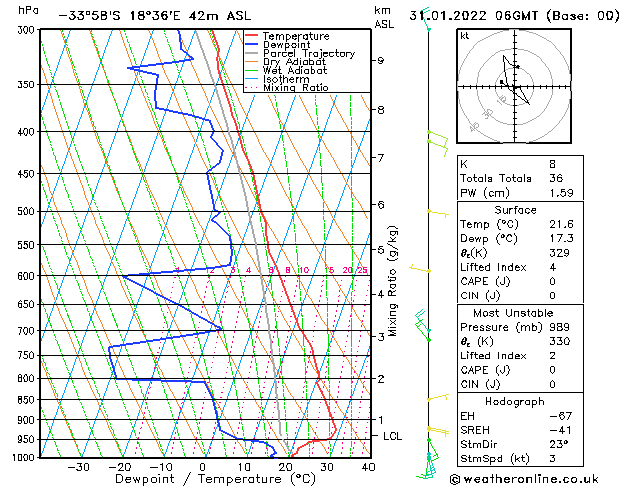This screenshot has height=486, width=629.
Task: Click the grey line sample beside Parcel Trajectory
Action: [x=252, y=53]
